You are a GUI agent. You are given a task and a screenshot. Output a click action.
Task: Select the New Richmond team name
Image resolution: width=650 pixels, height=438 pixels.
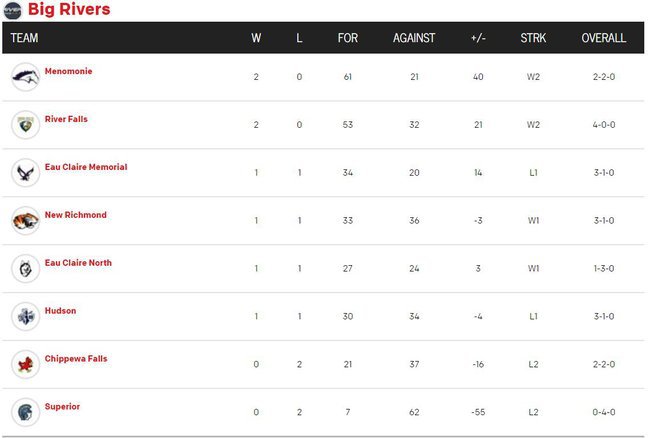click(x=75, y=215)
